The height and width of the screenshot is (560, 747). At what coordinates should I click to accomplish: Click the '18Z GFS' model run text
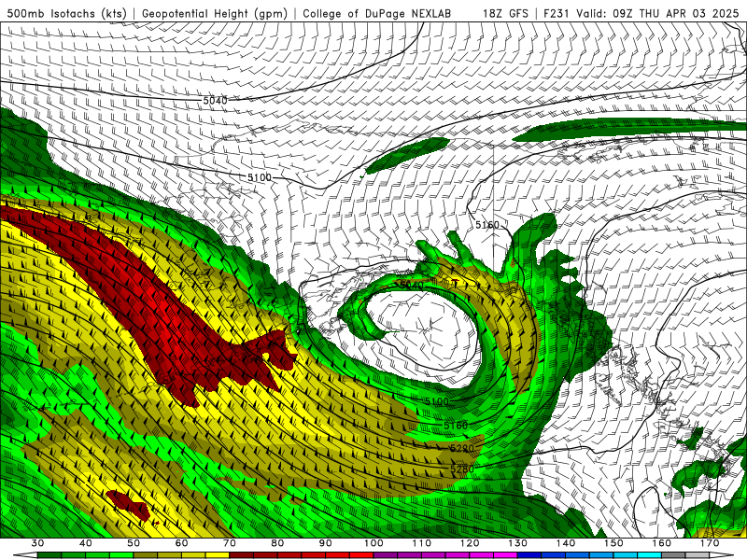click(x=505, y=14)
